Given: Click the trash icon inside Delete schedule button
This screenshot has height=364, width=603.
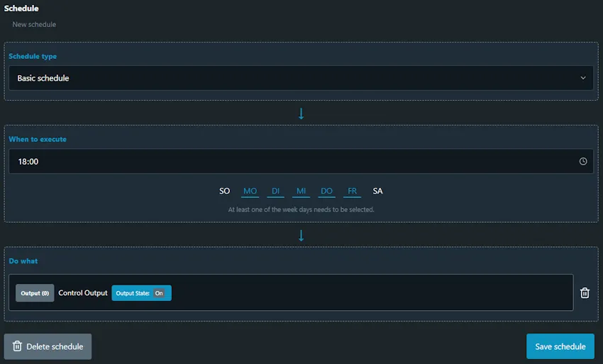Looking at the screenshot, I should tap(17, 346).
